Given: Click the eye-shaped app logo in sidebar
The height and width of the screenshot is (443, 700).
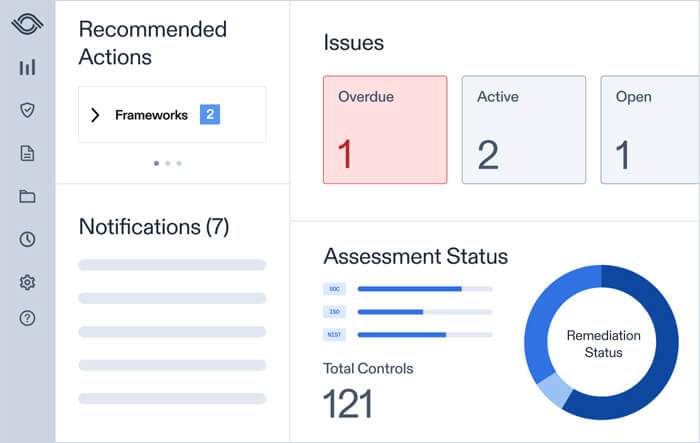Looking at the screenshot, I should [27, 24].
